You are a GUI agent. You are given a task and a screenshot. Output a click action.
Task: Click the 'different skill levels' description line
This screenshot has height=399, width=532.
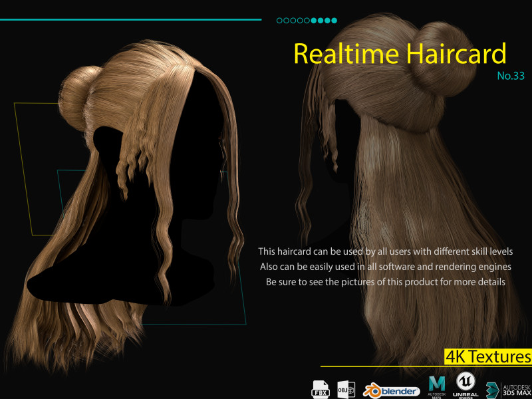click(x=385, y=251)
